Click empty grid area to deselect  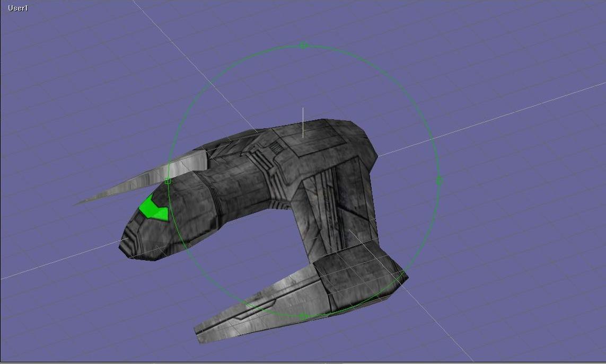[x=530, y=291]
